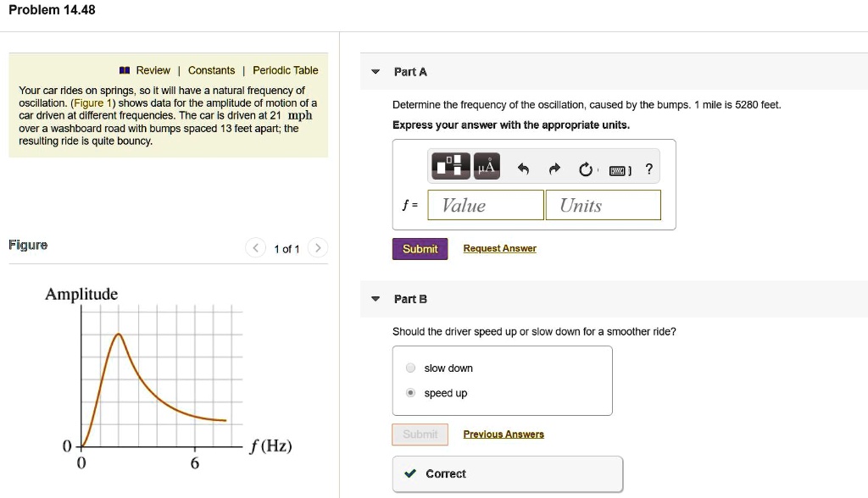The height and width of the screenshot is (498, 868).
Task: Click the redo arrow in answer toolbar
Action: (554, 167)
